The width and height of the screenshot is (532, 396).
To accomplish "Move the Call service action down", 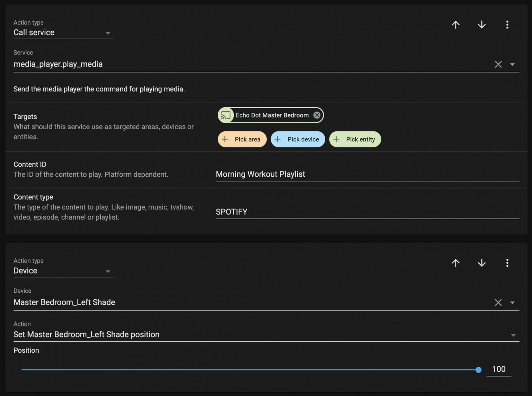I will [x=481, y=25].
